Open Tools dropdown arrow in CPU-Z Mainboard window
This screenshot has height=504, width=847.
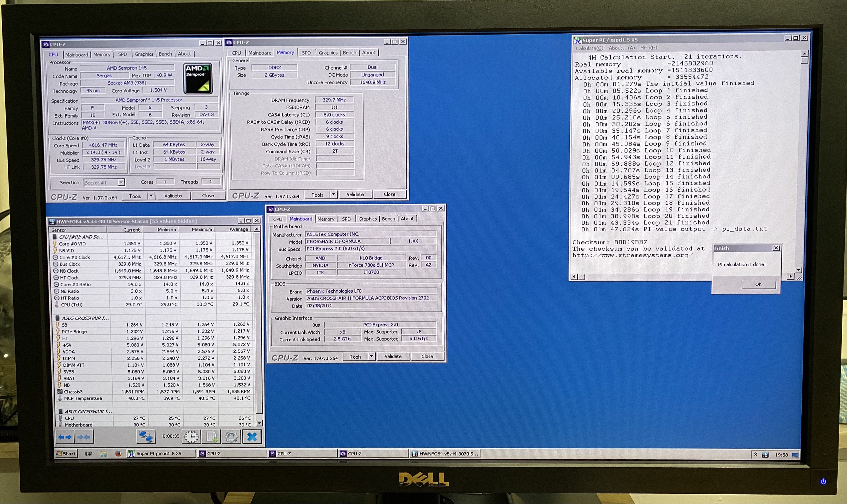tap(372, 357)
